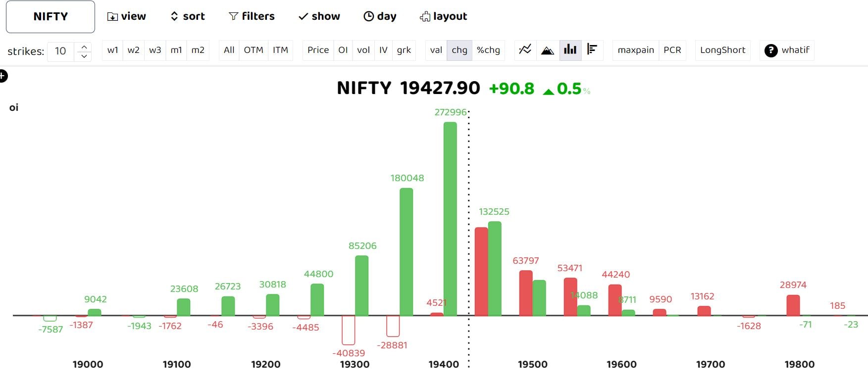Viewport: 868px width, 383px height.
Task: Select the m1 expiry
Action: [x=176, y=50]
